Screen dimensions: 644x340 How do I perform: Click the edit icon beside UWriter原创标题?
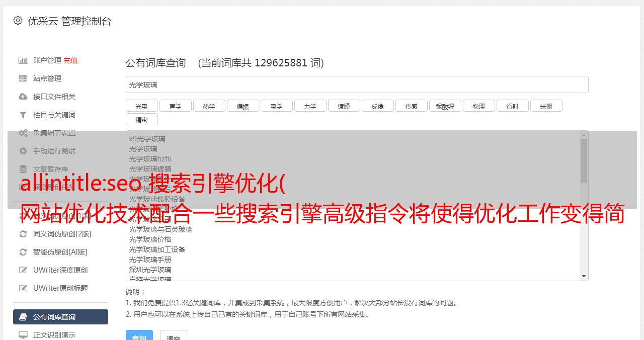(23, 288)
